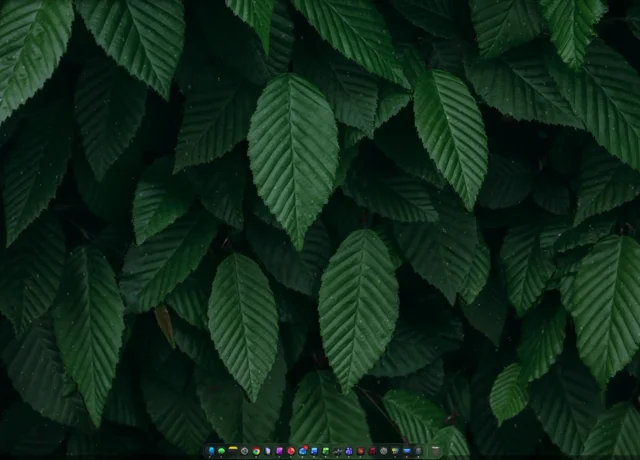640x460 pixels.
Task: Open the yellow-topped Notes icon in dock
Action: [233, 451]
